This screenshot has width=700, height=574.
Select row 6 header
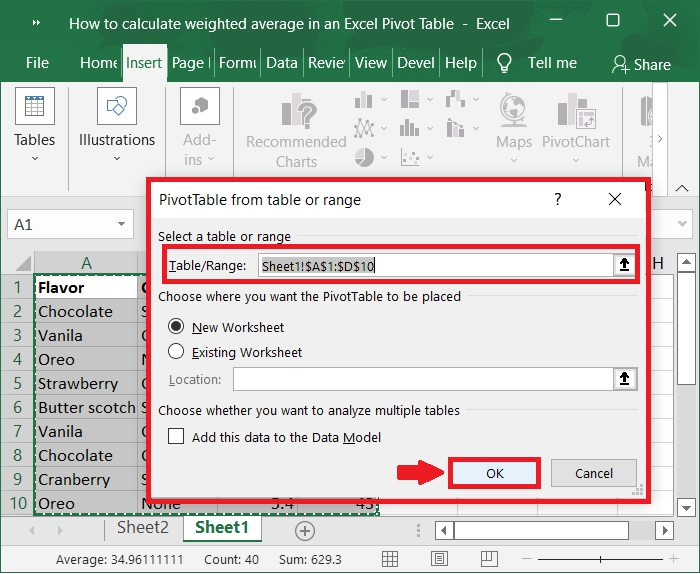17,407
